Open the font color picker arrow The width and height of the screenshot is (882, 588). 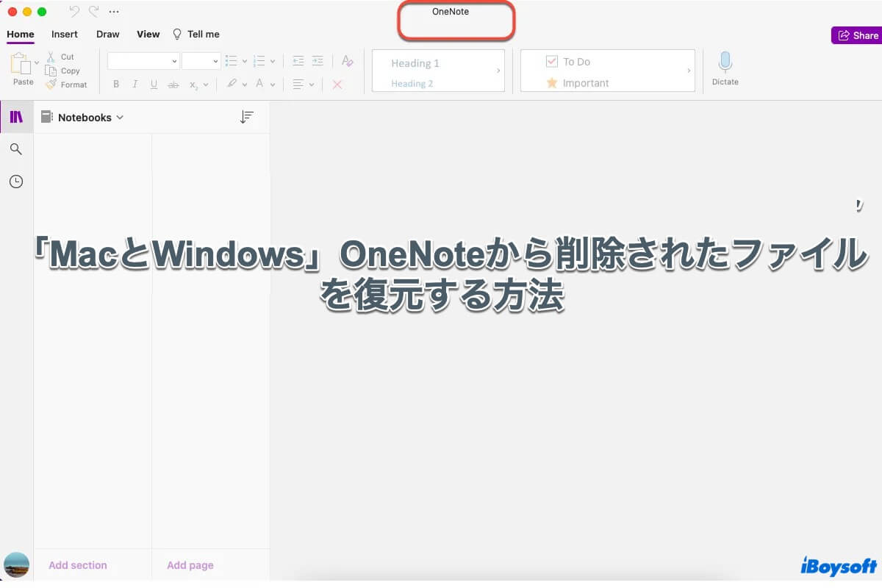[271, 85]
